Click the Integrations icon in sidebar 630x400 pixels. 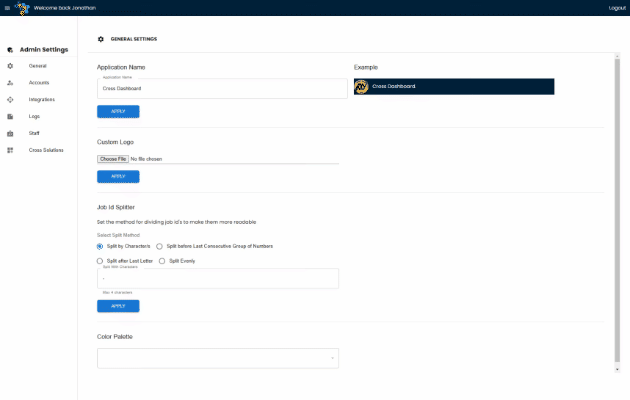pyautogui.click(x=10, y=100)
